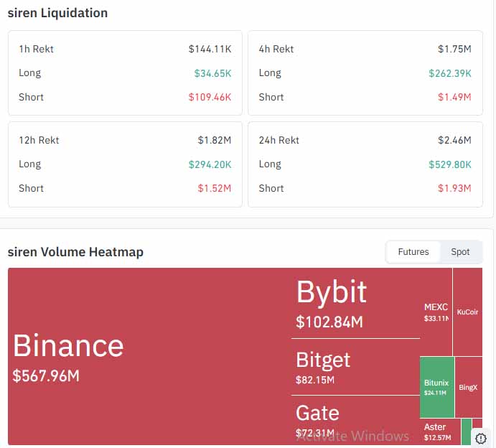Click the siren Volume Heatmap heading
The image size is (496, 448).
75,252
